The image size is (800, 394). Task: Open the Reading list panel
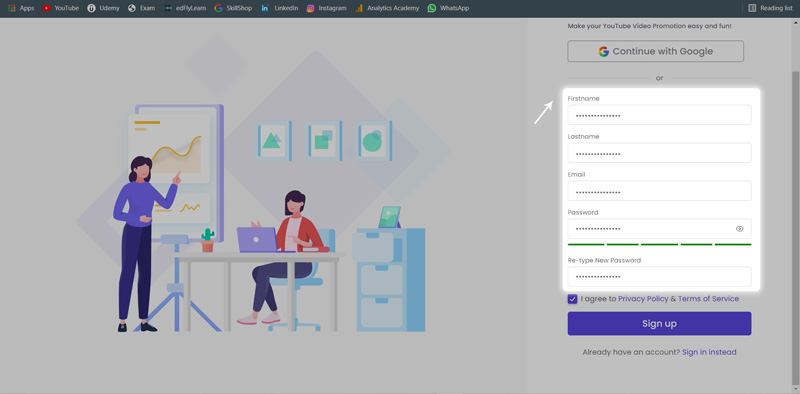tap(770, 8)
